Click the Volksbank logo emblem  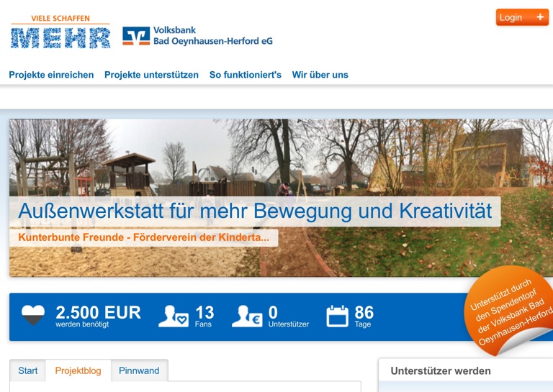point(136,36)
